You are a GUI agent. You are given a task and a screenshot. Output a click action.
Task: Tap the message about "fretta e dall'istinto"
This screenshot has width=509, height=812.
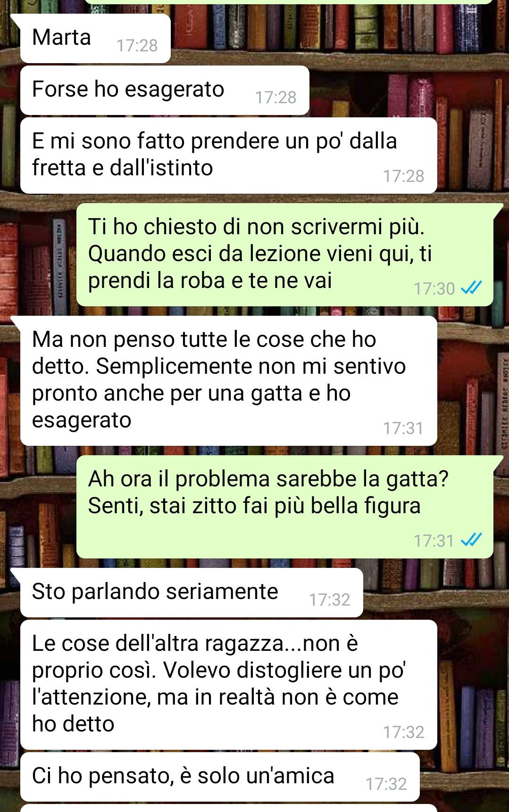pyautogui.click(x=229, y=156)
